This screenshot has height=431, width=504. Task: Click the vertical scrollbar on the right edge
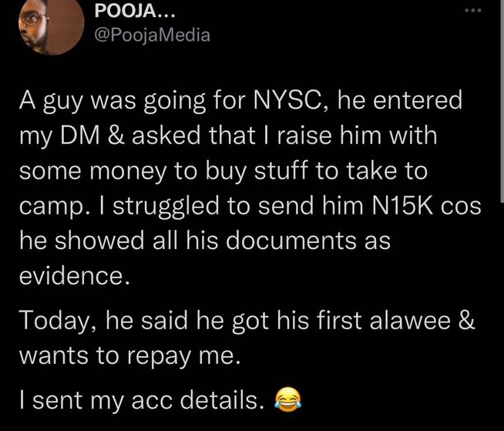[x=502, y=101]
